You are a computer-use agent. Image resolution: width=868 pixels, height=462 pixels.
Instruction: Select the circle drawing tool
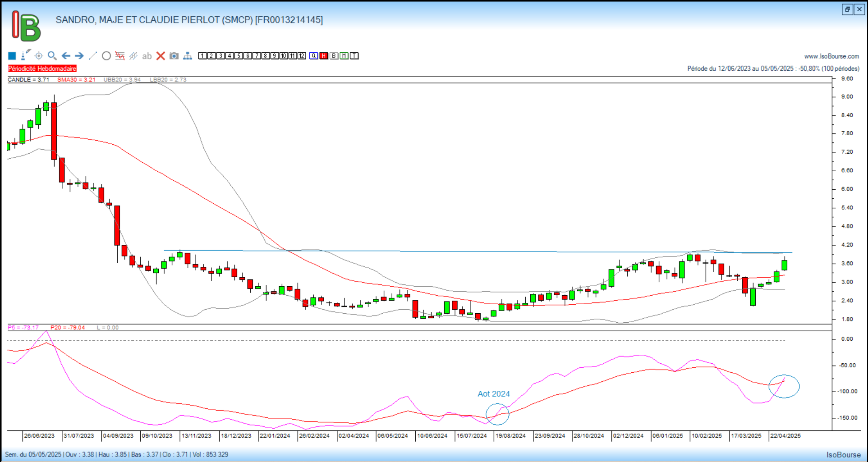(x=106, y=56)
